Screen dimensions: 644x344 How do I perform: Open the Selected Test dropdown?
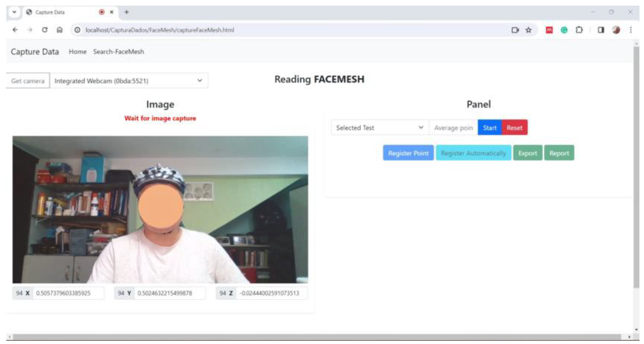point(379,128)
